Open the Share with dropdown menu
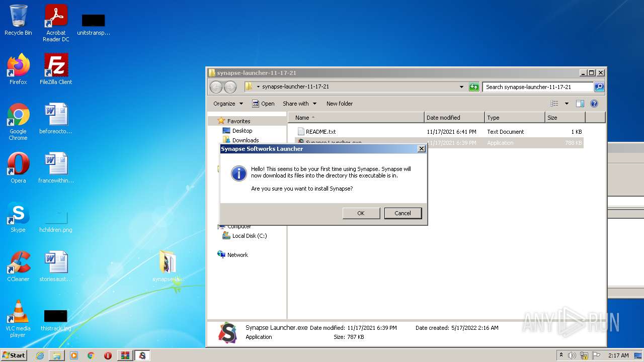 [299, 104]
